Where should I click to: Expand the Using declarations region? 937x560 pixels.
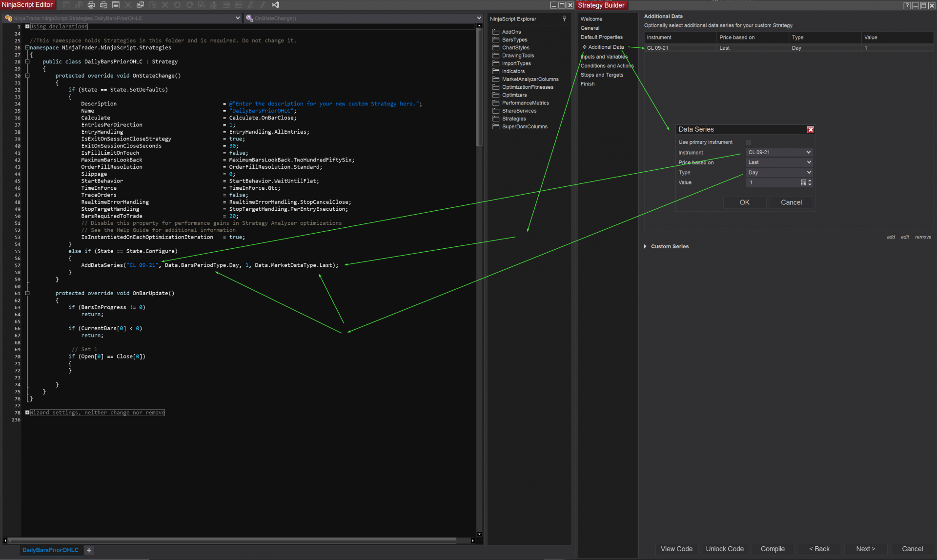tap(27, 26)
